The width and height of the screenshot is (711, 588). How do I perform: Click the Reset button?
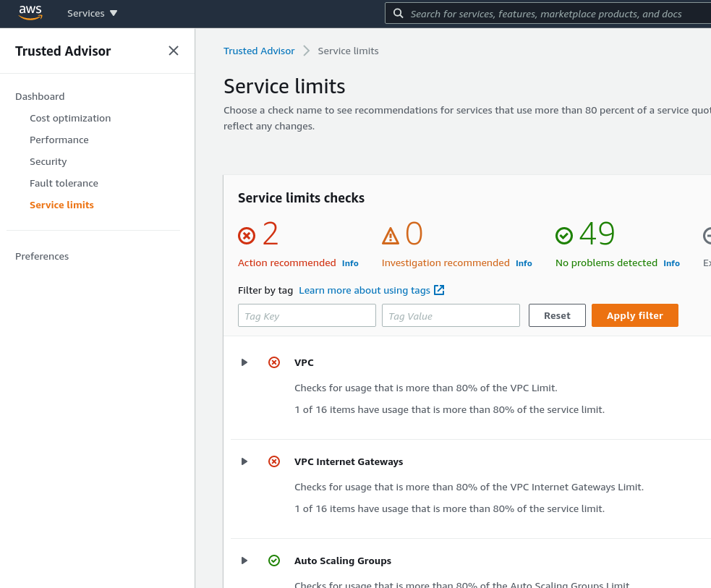tap(557, 315)
